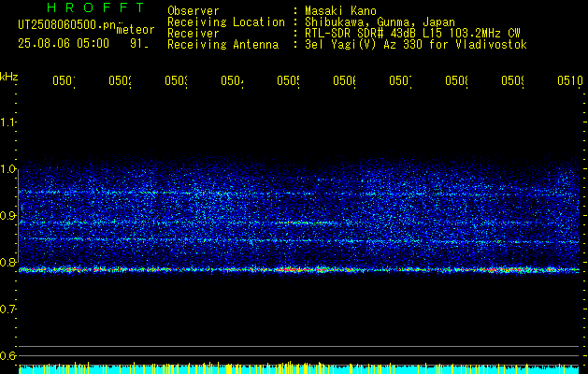This screenshot has width=588, height=374.
Task: Click the cyan signal level bar graph
Action: 298,368
